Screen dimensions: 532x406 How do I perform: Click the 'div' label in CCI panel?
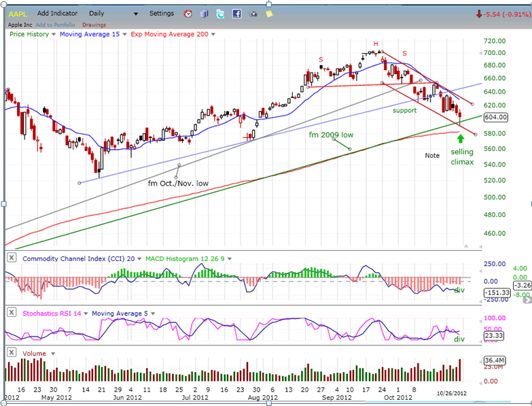tap(459, 290)
